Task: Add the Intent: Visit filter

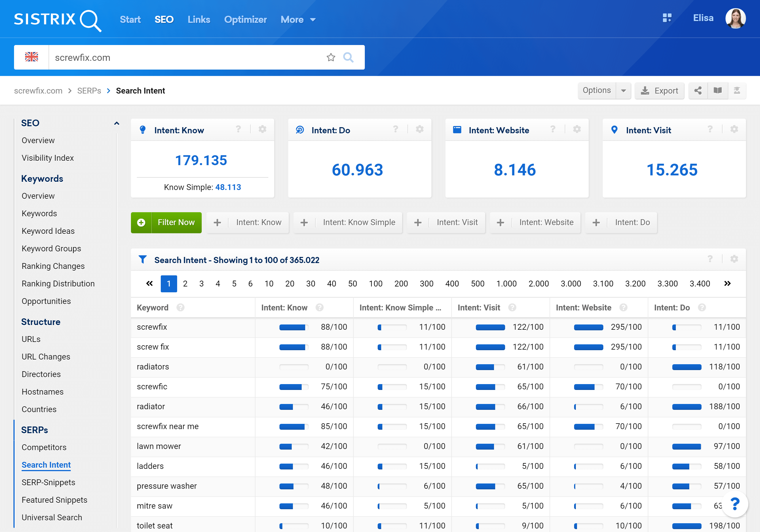Action: pyautogui.click(x=446, y=222)
